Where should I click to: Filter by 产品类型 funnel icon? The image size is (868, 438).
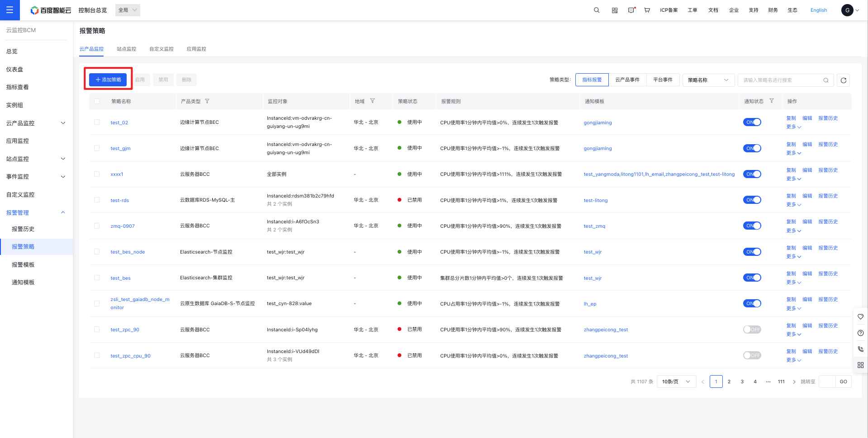pyautogui.click(x=207, y=101)
